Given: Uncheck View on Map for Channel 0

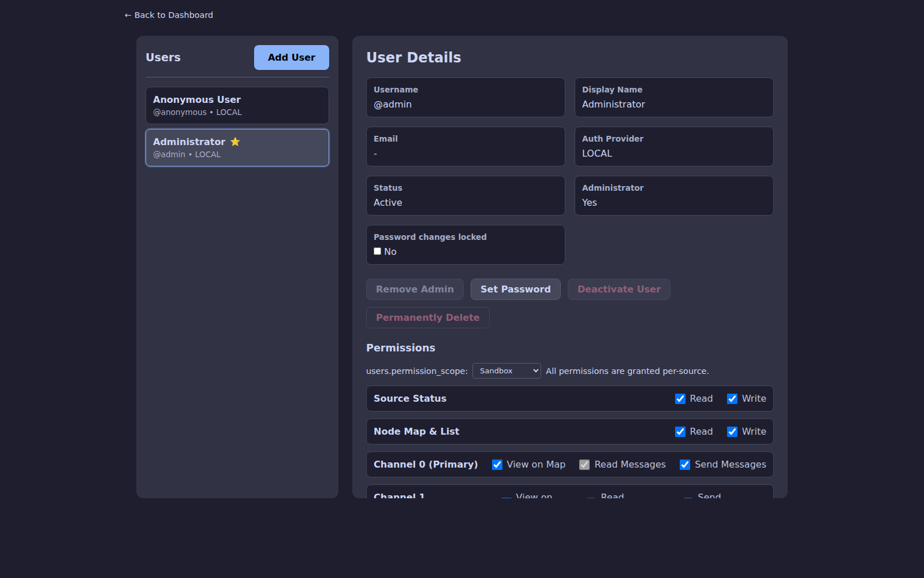Looking at the screenshot, I should [497, 464].
